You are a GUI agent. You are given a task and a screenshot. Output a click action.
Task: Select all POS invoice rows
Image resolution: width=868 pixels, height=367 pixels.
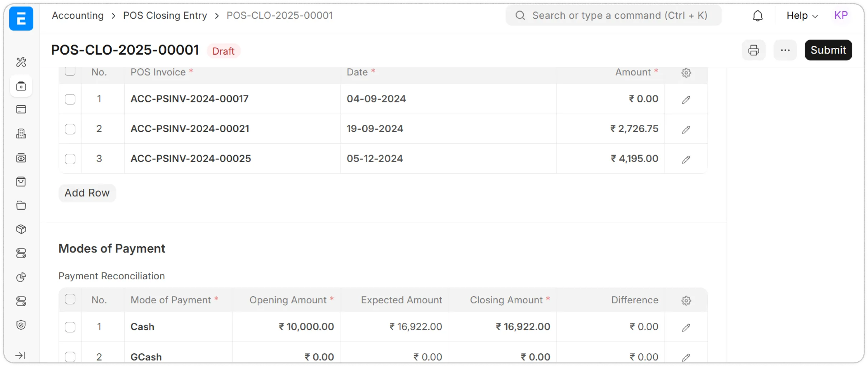pos(70,72)
